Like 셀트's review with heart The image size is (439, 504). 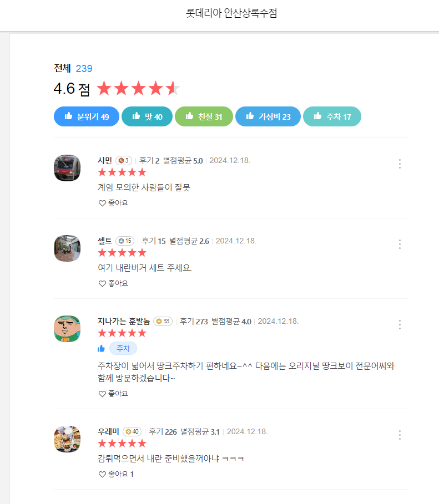tap(113, 283)
